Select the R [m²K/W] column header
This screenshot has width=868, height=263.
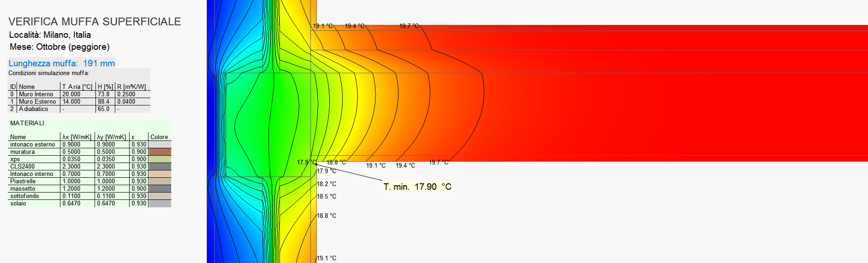coord(131,87)
